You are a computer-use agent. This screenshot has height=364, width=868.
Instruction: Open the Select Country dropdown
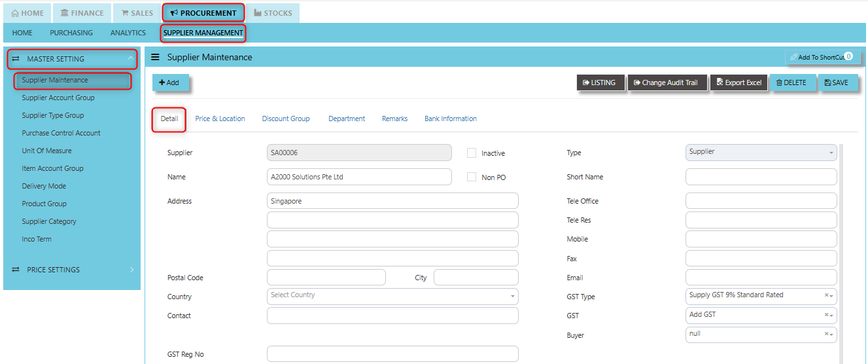tap(392, 296)
